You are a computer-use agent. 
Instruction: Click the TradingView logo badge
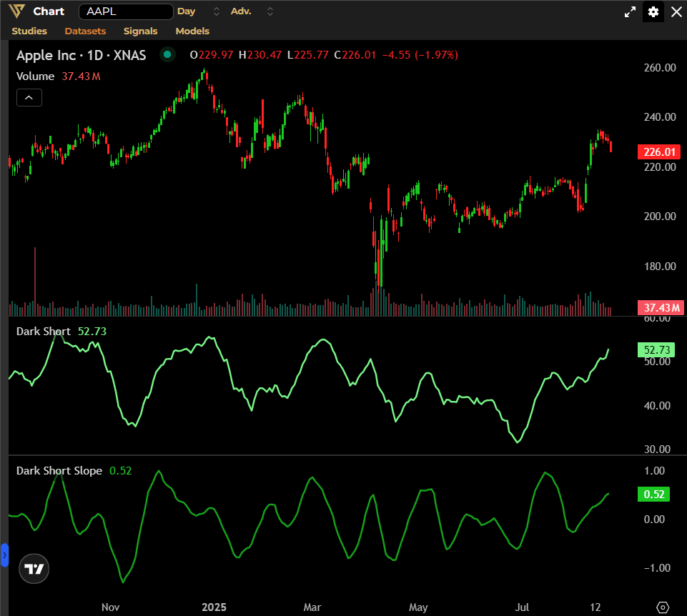pos(34,569)
